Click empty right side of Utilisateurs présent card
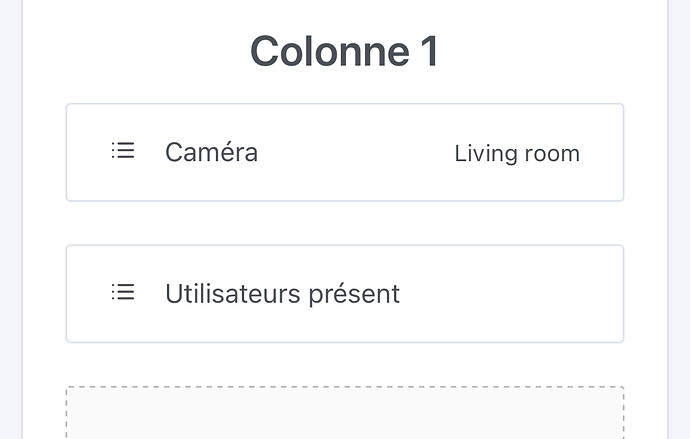Image resolution: width=690 pixels, height=439 pixels. 520,294
